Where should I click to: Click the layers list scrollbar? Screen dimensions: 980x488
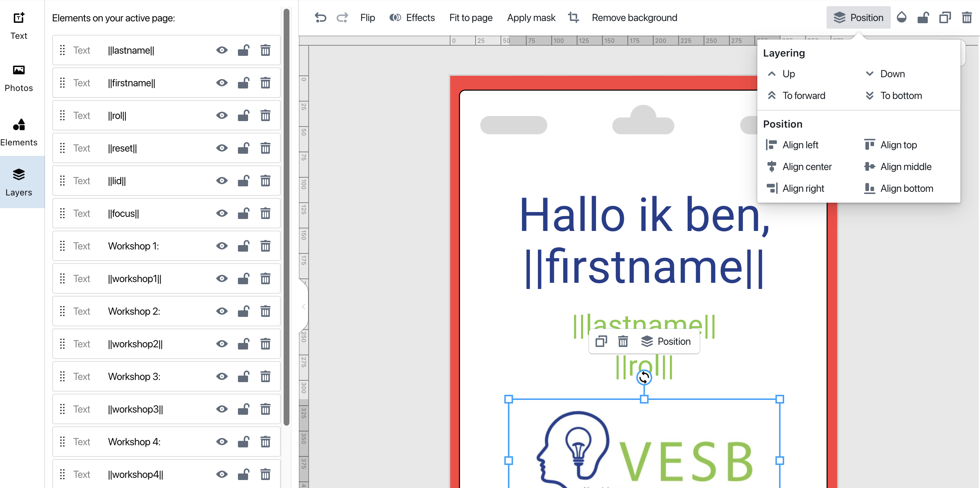click(287, 217)
